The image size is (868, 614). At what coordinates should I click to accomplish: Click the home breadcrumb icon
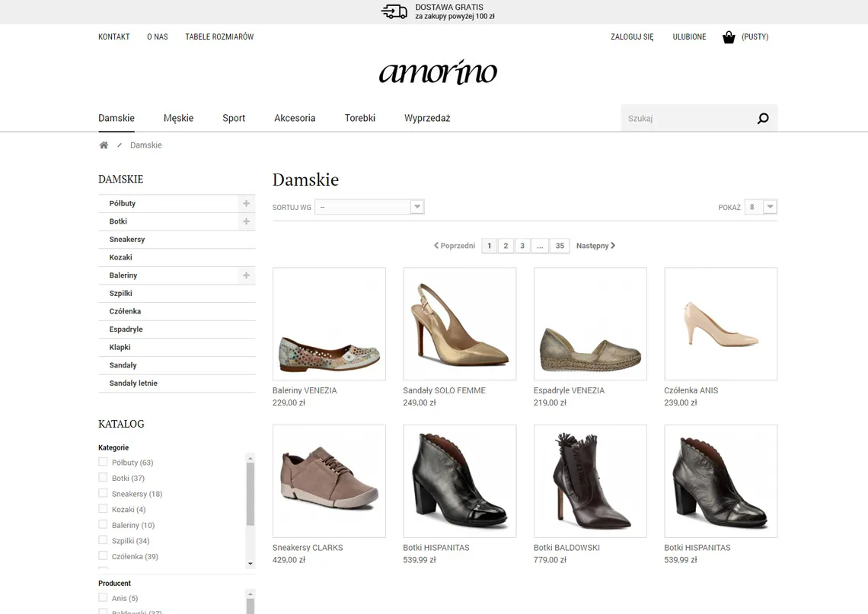104,145
